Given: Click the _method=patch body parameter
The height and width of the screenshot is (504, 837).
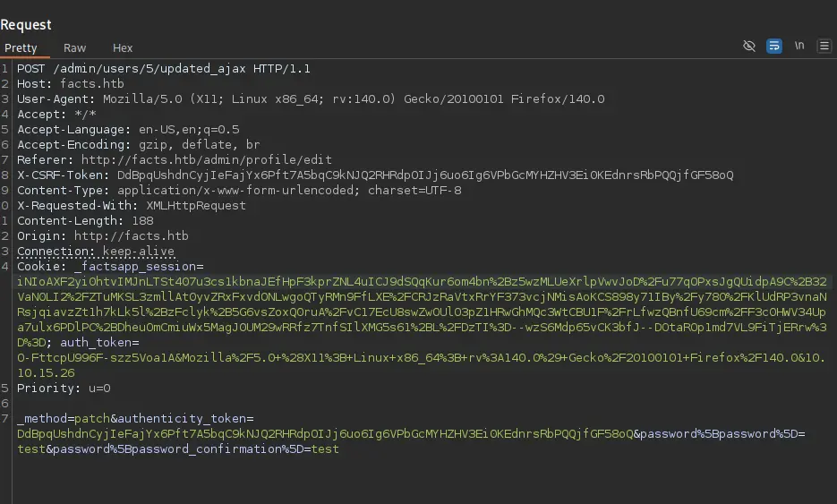Looking at the screenshot, I should pos(64,419).
